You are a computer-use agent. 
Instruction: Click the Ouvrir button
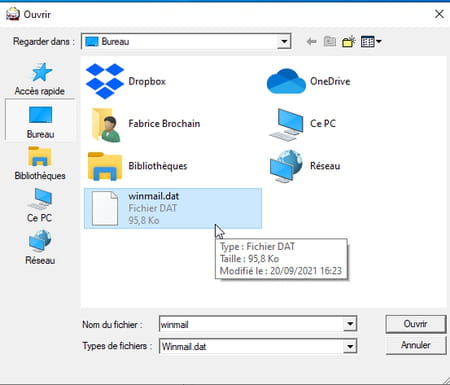[x=415, y=324]
